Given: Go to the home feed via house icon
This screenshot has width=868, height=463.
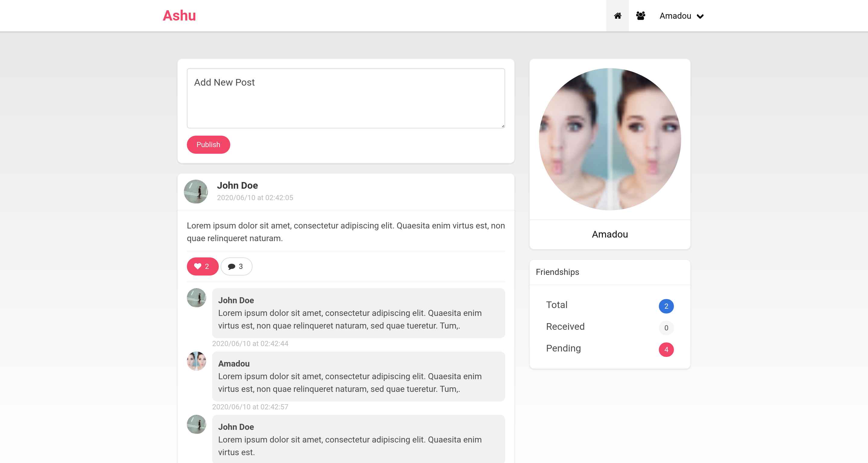Looking at the screenshot, I should point(617,16).
